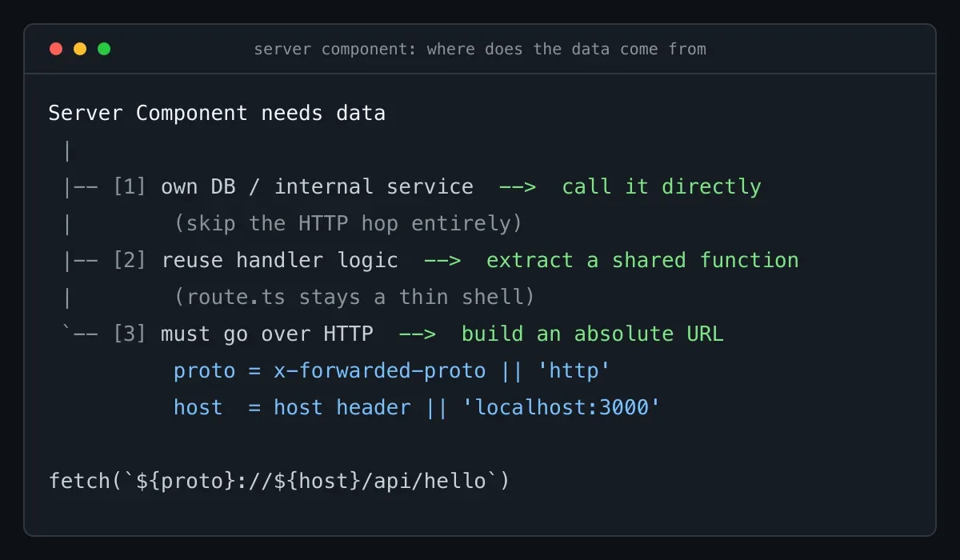960x560 pixels.
Task: Click the green text 'call it directly'
Action: 662,186
